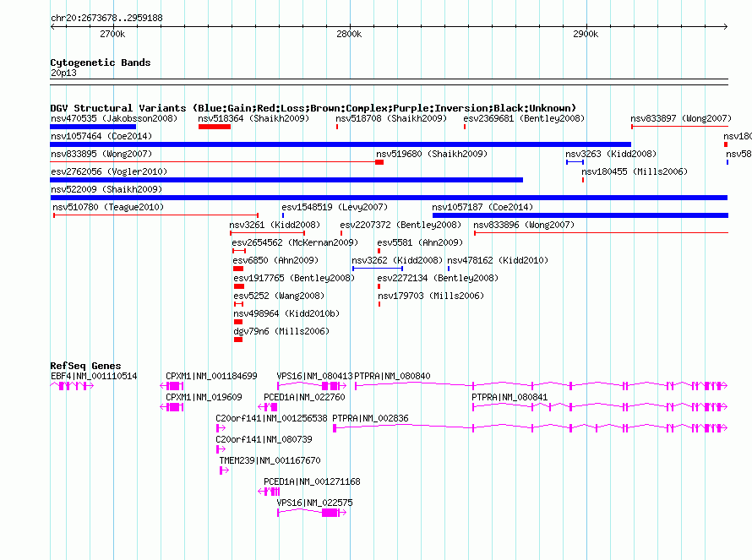Click variant label esv2762056 (Vogler2010)
This screenshot has height=560, width=752.
point(109,171)
